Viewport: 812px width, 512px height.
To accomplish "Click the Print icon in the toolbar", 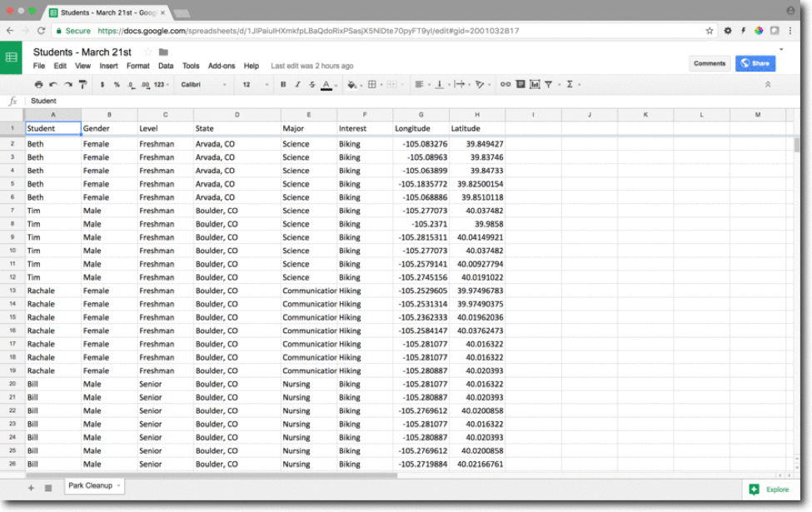I will [x=39, y=84].
